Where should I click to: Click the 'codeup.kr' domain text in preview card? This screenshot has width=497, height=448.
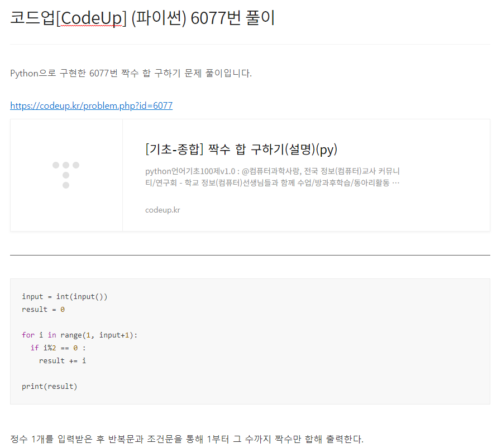pos(163,210)
